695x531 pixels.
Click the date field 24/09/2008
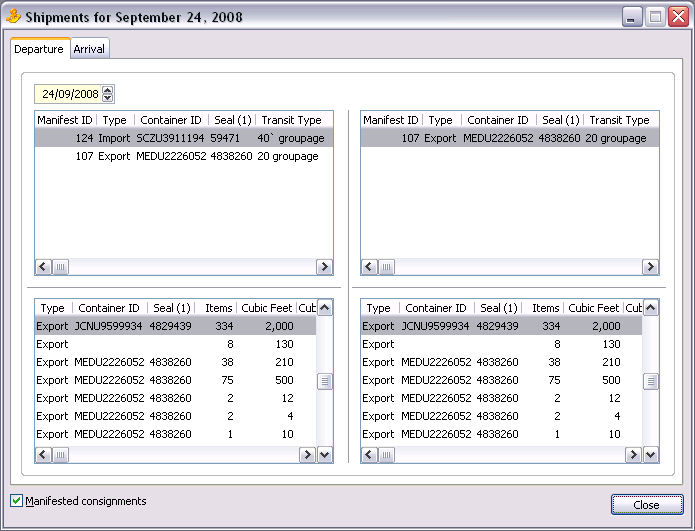(x=69, y=94)
